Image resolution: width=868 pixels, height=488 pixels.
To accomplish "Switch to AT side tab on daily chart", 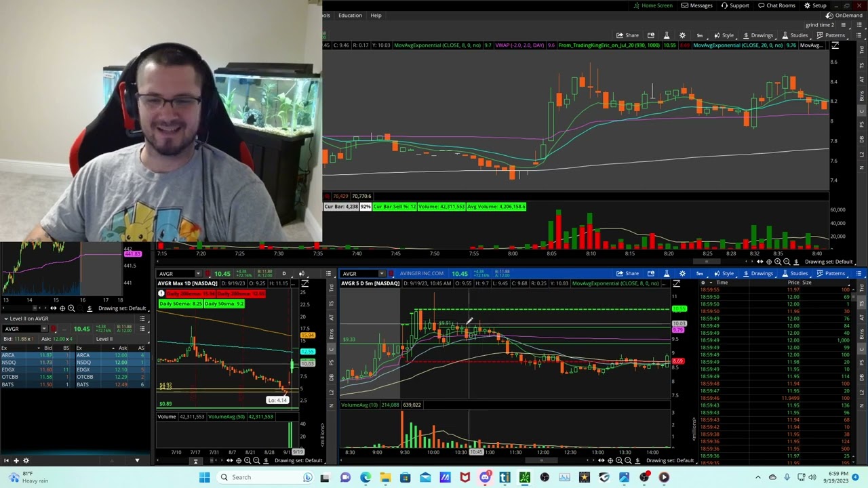I will tap(331, 318).
